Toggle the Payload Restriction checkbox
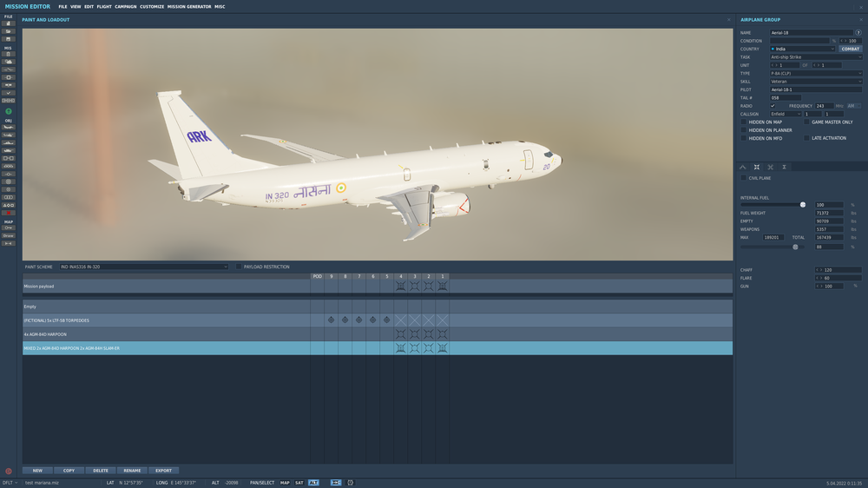Screen dimensions: 868x488 239,267
